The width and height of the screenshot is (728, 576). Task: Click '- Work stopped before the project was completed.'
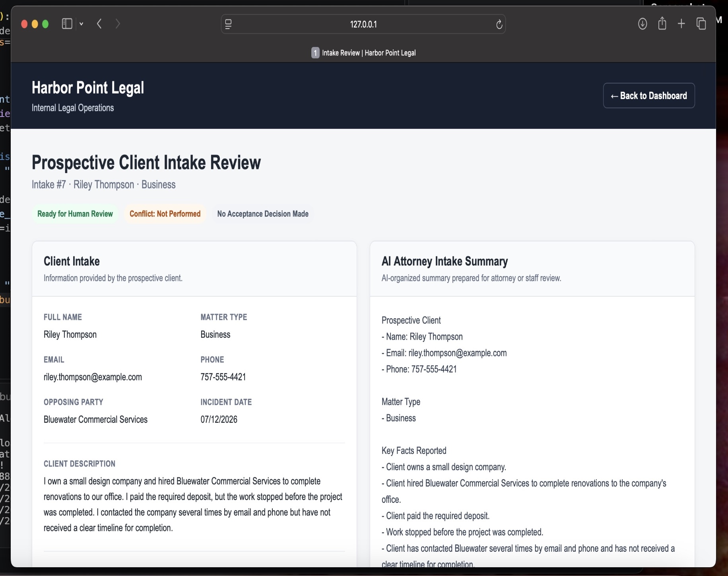[x=462, y=532]
